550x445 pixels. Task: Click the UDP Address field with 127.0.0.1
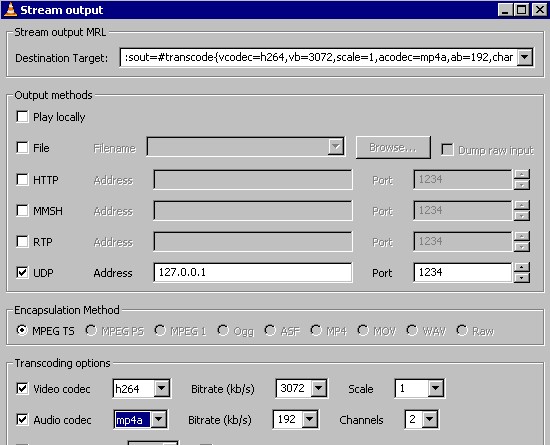click(253, 272)
